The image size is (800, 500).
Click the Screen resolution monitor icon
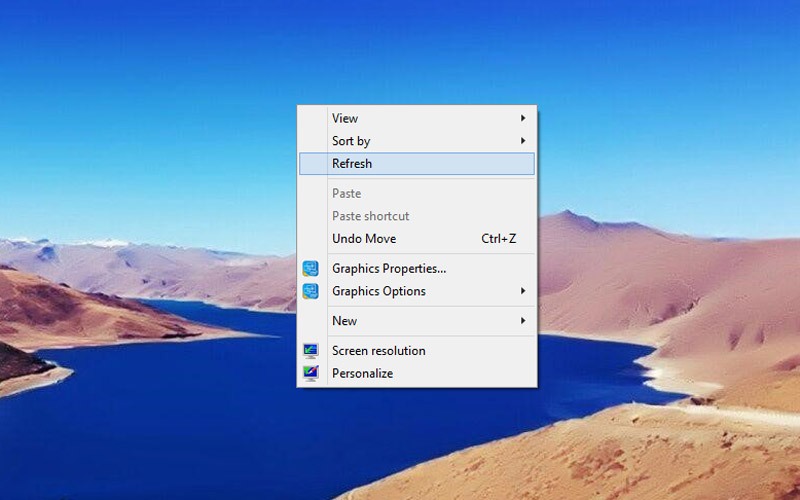(310, 351)
